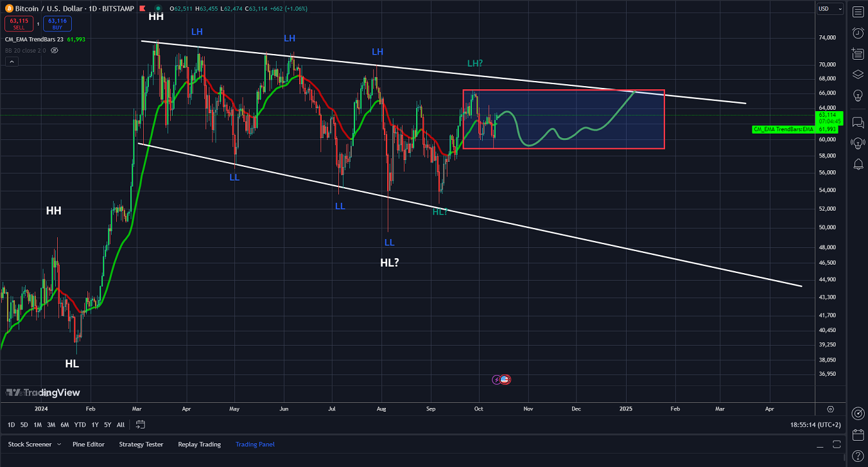
Task: Open chart axis settings hexagon gear icon
Action: (831, 409)
